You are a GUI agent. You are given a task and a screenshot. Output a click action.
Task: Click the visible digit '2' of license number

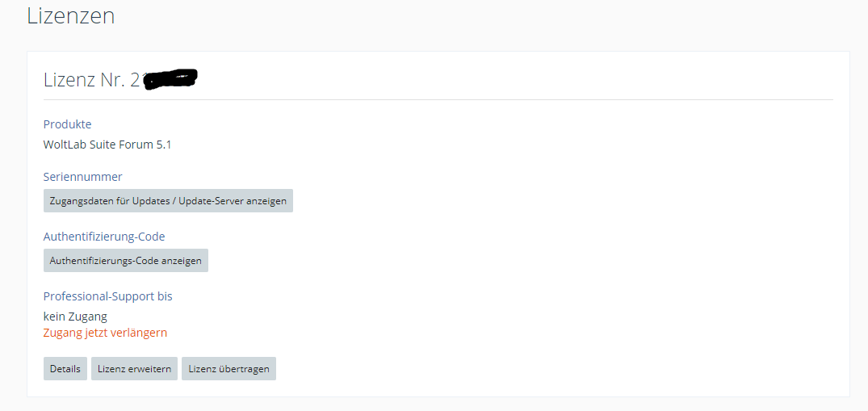136,80
